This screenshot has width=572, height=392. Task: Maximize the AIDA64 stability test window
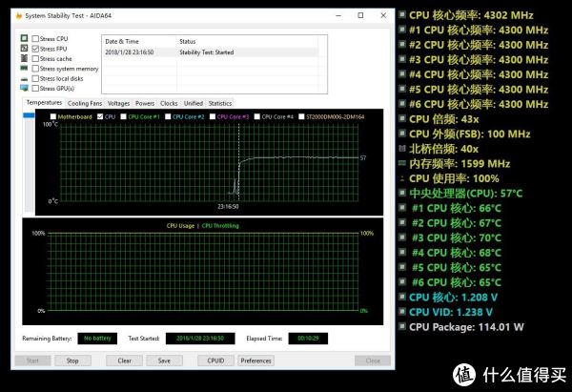[x=360, y=15]
